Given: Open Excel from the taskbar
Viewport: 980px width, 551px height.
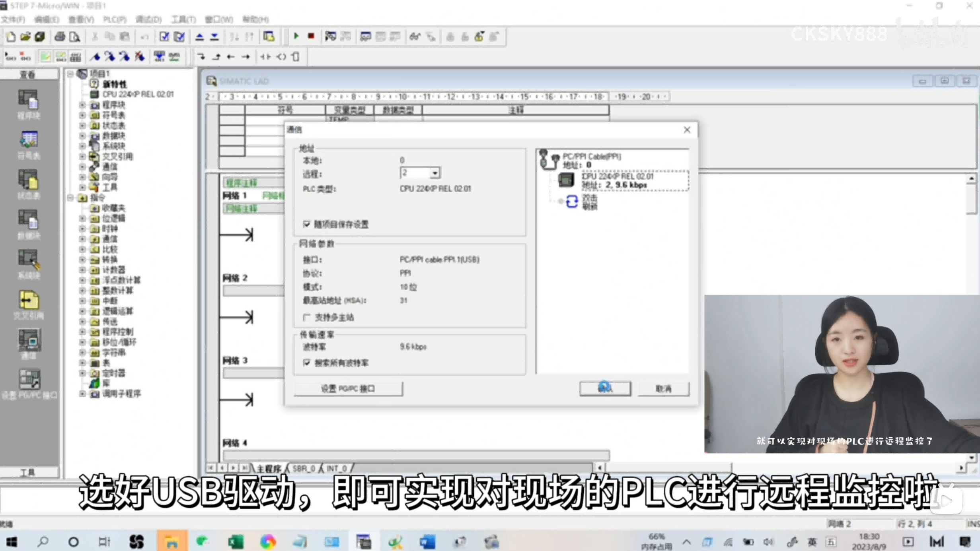Looking at the screenshot, I should (x=236, y=541).
